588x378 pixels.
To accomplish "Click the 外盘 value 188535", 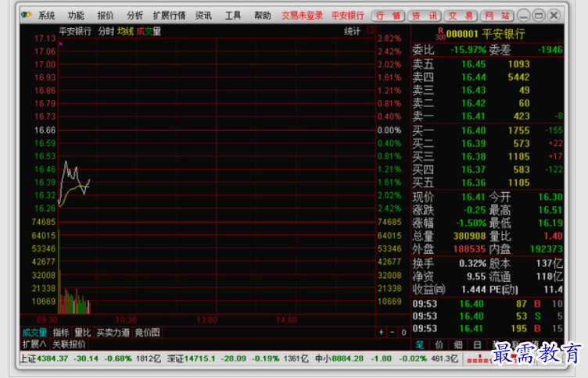I will pyautogui.click(x=469, y=249).
